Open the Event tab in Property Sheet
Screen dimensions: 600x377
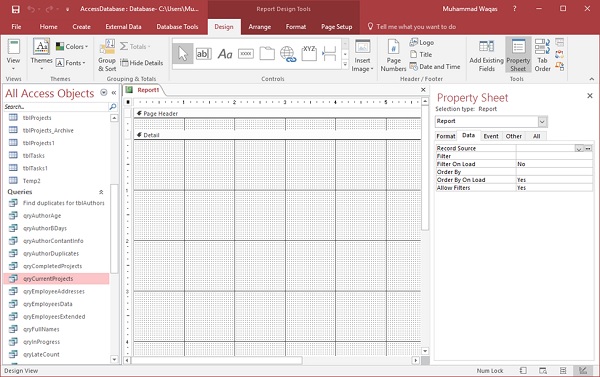pos(491,136)
